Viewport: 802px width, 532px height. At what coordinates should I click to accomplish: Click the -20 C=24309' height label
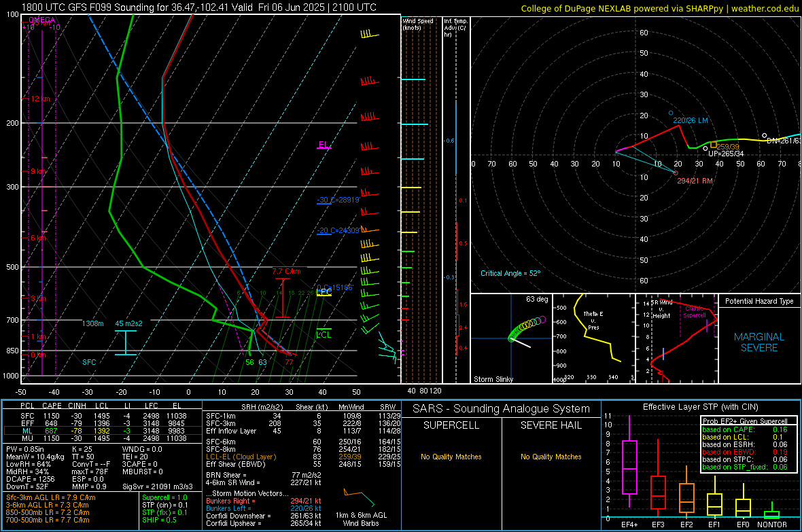338,231
